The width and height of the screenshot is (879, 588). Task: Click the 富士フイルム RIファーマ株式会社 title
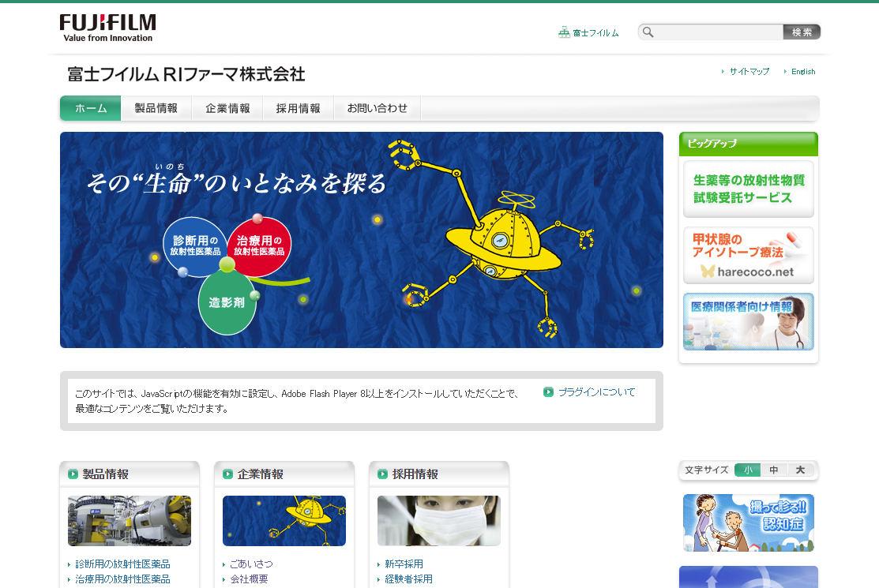[x=186, y=74]
